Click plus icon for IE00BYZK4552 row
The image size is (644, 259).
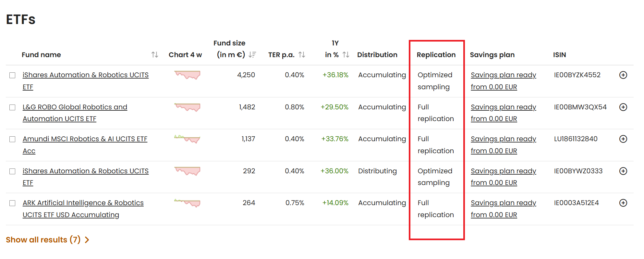623,75
